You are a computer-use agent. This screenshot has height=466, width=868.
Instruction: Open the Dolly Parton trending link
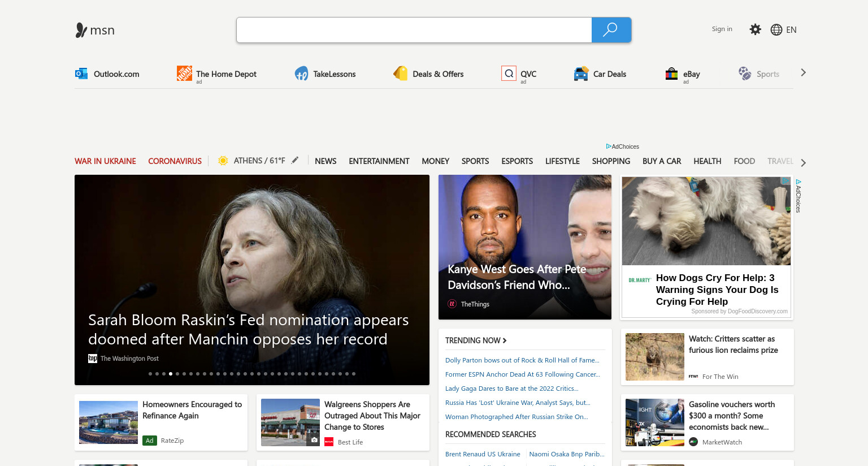click(x=522, y=360)
